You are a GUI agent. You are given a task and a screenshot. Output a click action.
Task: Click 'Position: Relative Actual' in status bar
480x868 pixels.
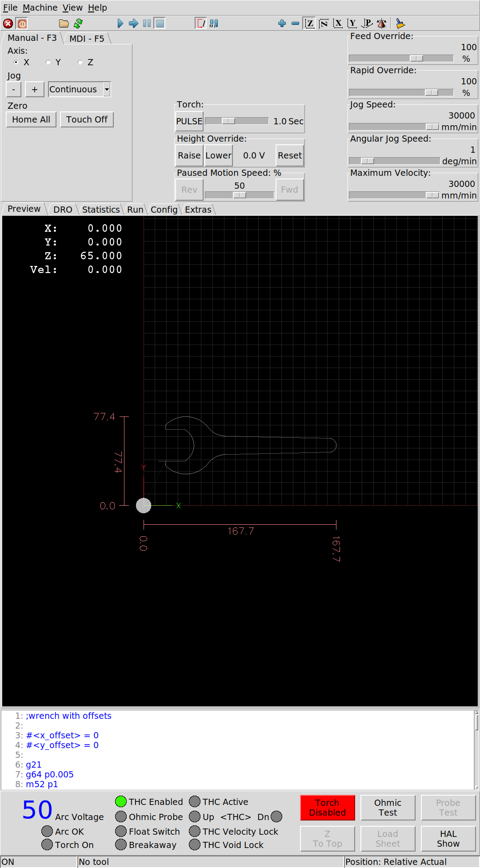click(396, 862)
